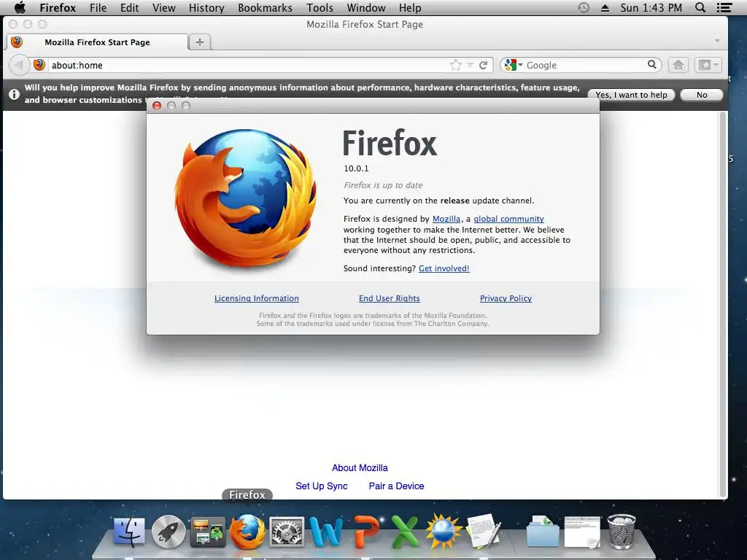Click the eject icon in menu bar
The image size is (747, 560).
pyautogui.click(x=605, y=7)
